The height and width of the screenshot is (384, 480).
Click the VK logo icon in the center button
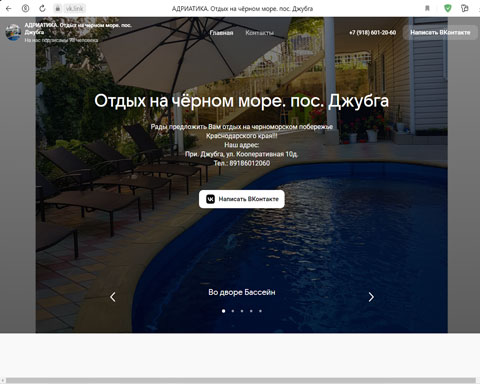[x=210, y=199]
